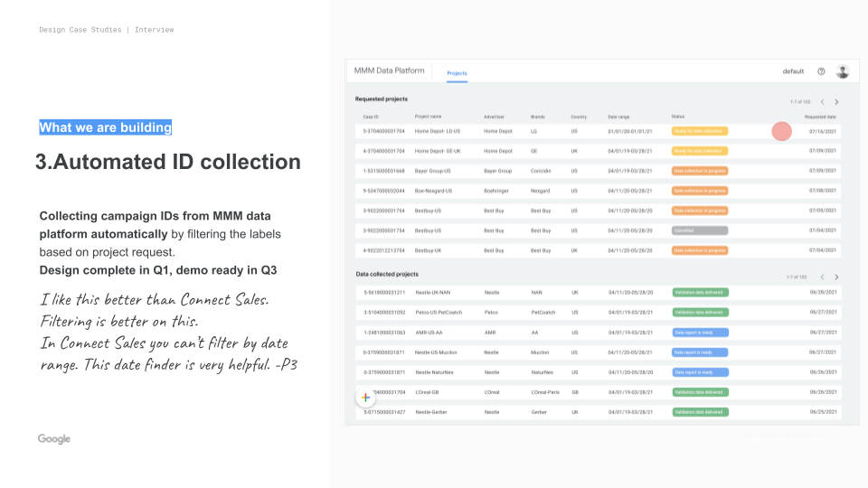
Task: Select case ID 3-5104000031052
Action: (x=384, y=313)
